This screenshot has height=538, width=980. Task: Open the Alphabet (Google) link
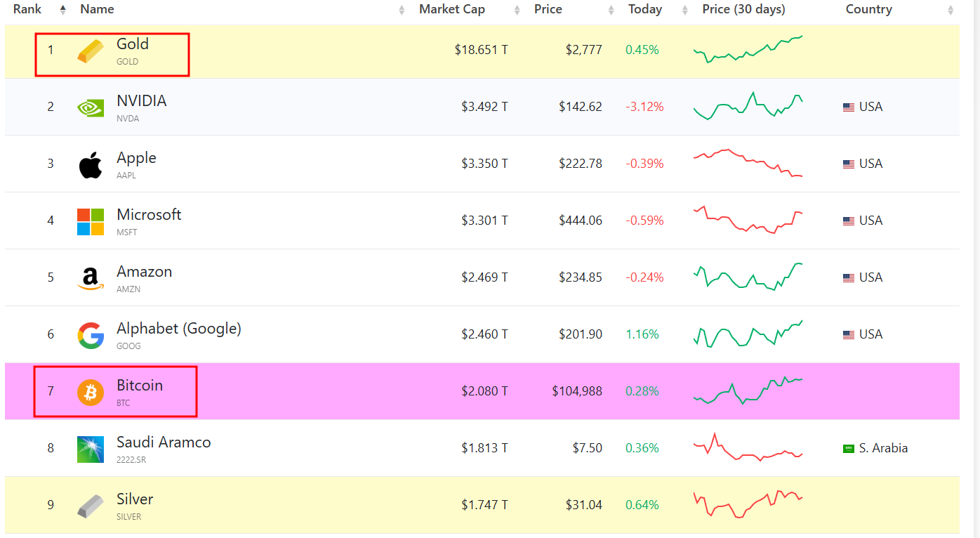pos(179,329)
